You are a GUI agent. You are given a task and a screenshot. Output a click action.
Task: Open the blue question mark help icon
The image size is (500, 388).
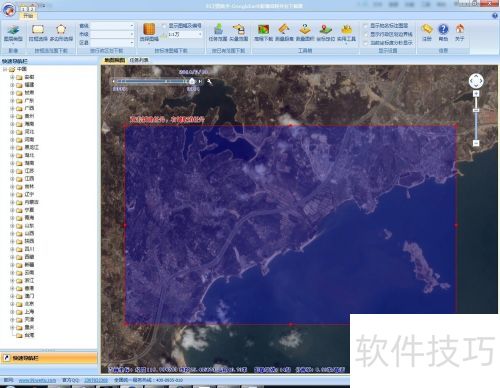443,29
